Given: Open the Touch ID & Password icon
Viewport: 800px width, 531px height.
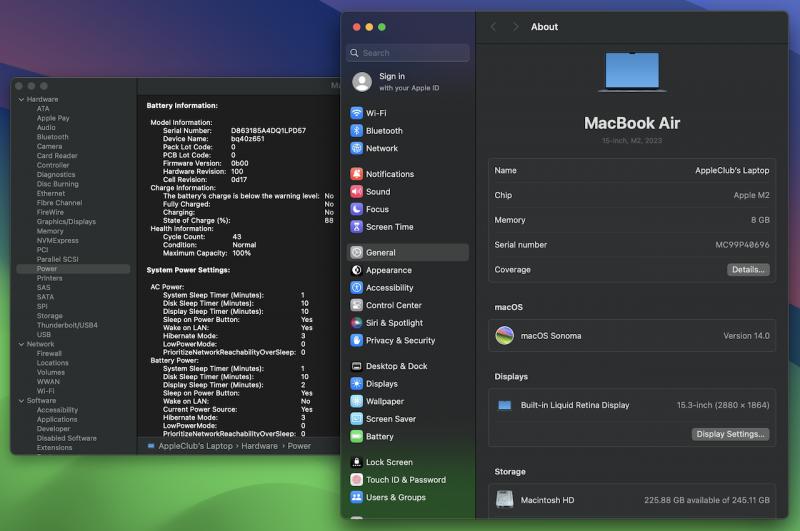Looking at the screenshot, I should click(357, 480).
